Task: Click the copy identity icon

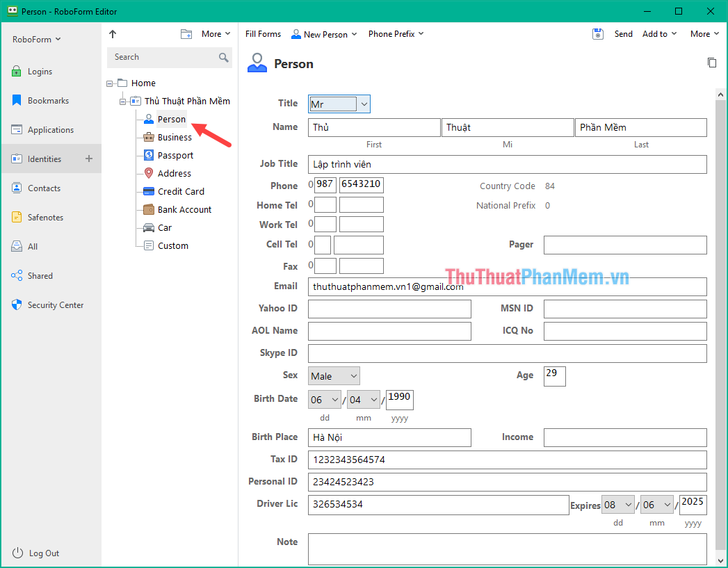Action: [x=712, y=62]
